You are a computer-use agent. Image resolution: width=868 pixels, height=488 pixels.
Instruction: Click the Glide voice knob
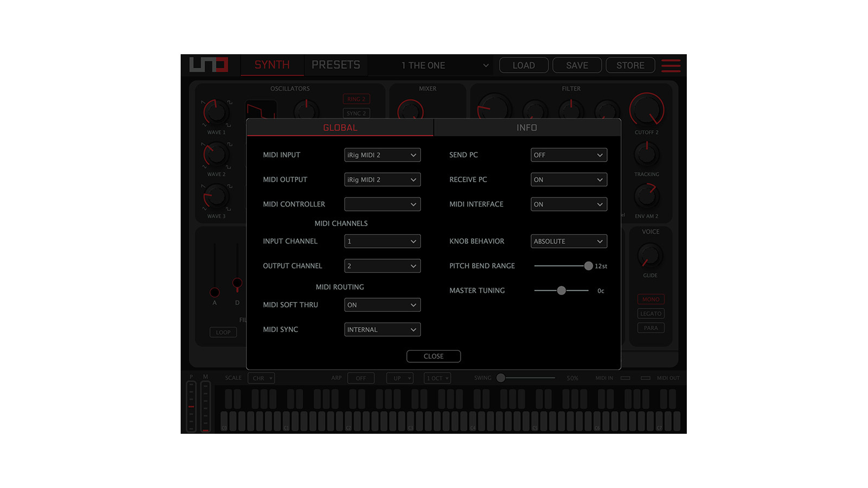[x=650, y=255]
